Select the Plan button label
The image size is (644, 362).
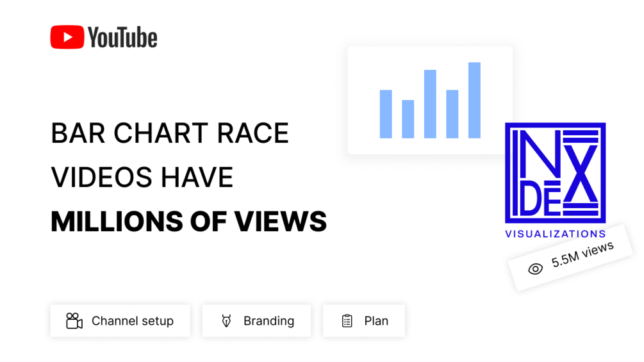click(376, 321)
